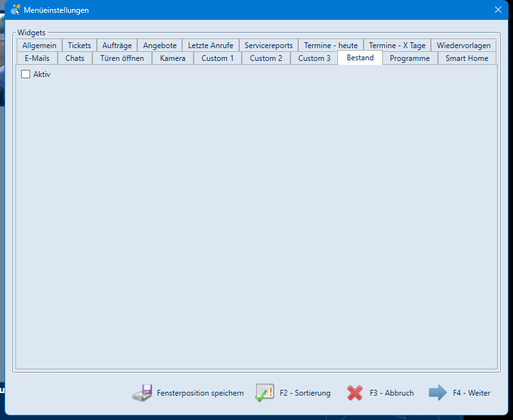Click the Menüeinstellungen title bar app icon
513x420 pixels.
point(15,10)
